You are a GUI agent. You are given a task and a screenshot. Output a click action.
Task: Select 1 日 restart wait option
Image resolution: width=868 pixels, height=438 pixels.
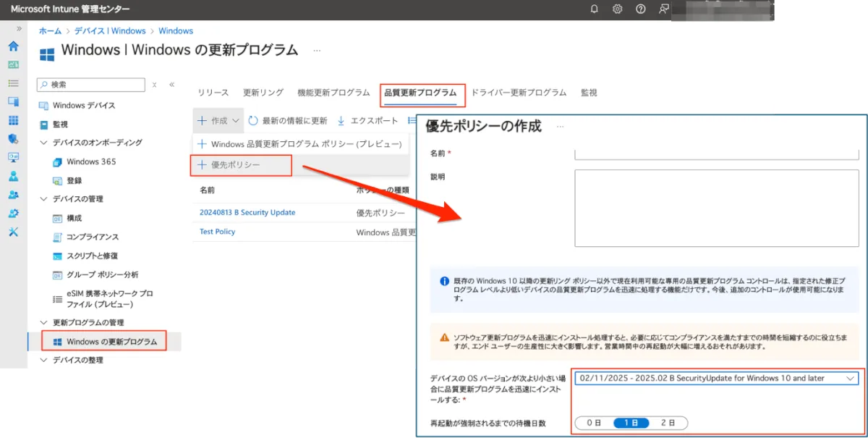(631, 423)
